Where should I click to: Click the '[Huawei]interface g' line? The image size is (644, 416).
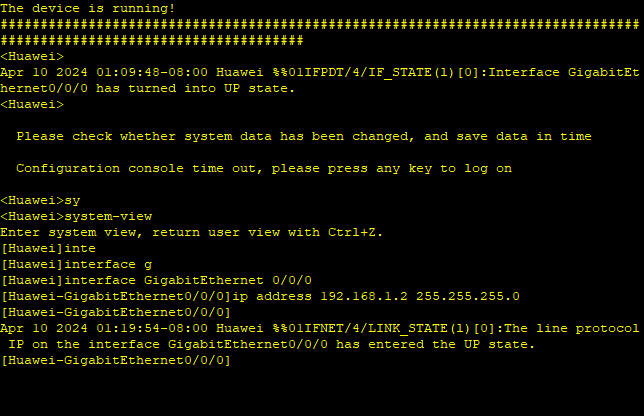[x=76, y=264]
